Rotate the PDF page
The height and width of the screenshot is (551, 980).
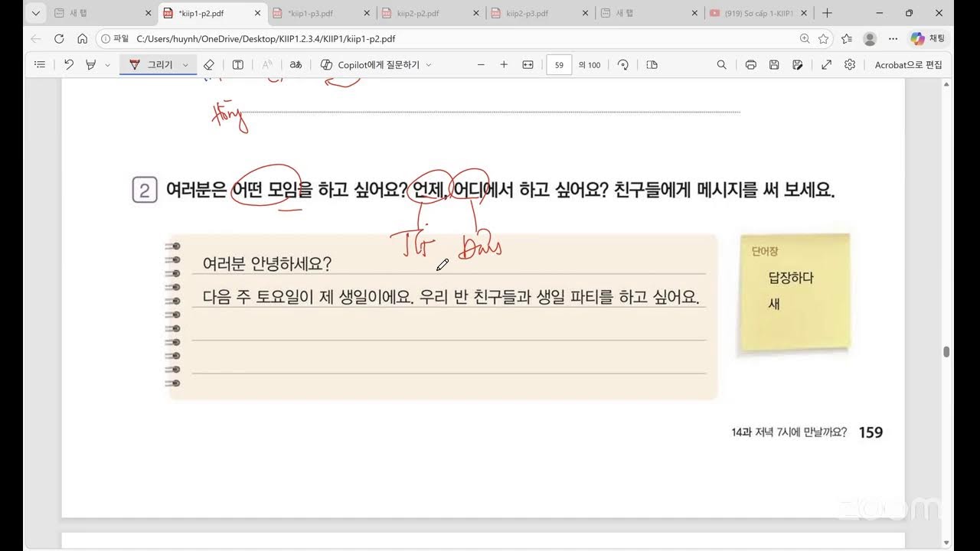(x=623, y=65)
